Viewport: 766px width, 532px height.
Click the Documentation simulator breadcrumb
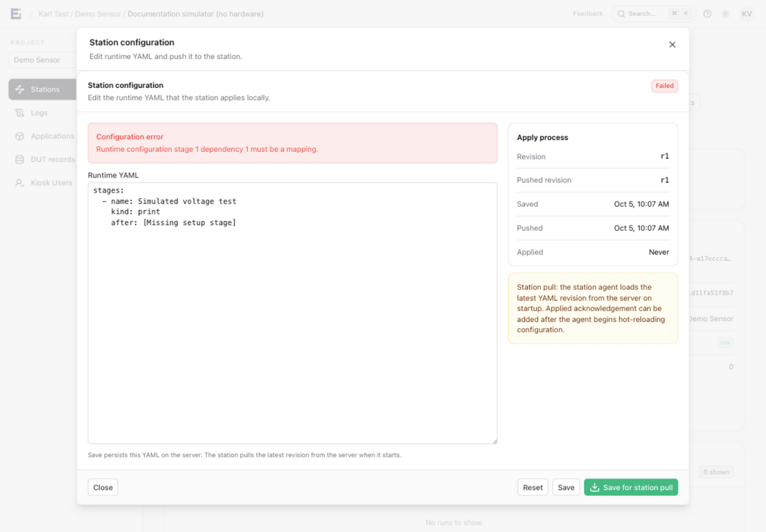[195, 14]
